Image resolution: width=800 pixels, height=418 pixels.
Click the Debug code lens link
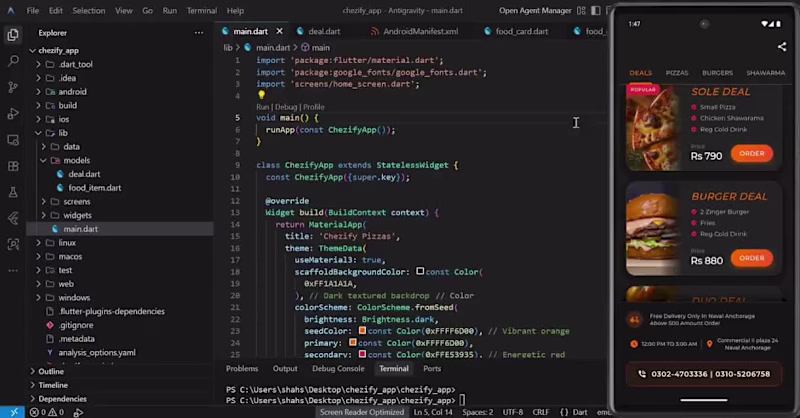tap(286, 107)
